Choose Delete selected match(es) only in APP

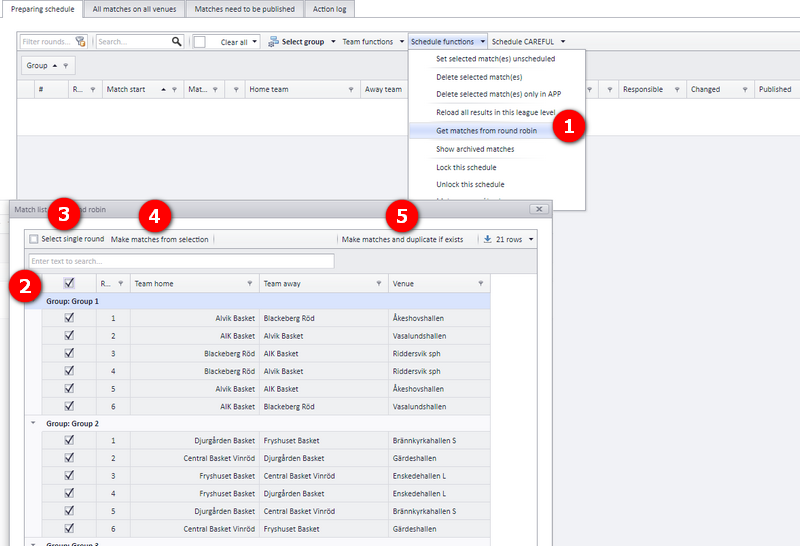click(x=498, y=94)
